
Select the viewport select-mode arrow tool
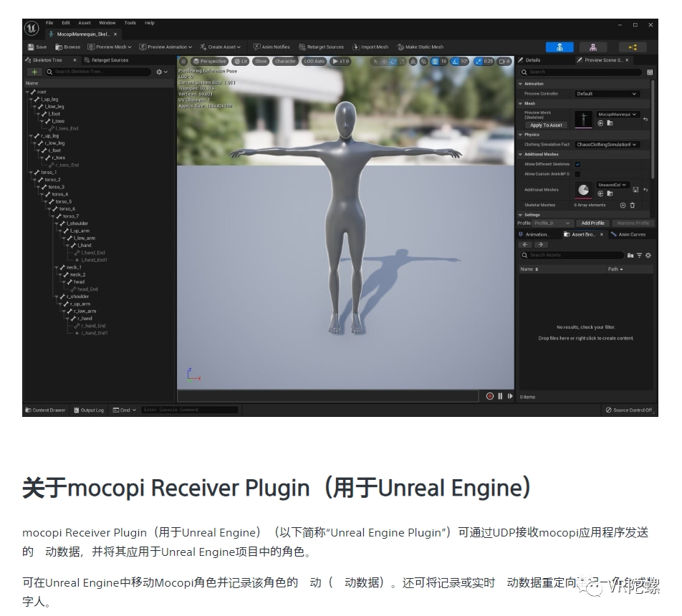coord(375,62)
